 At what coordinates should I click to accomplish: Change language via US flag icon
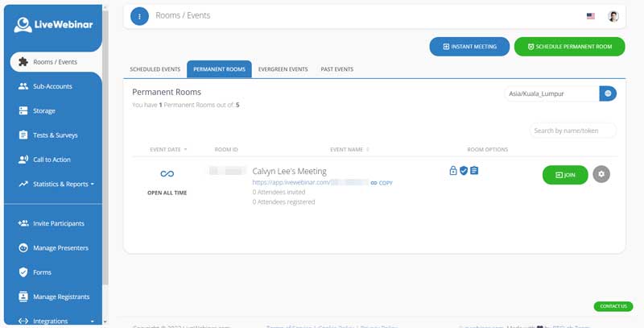tap(591, 16)
